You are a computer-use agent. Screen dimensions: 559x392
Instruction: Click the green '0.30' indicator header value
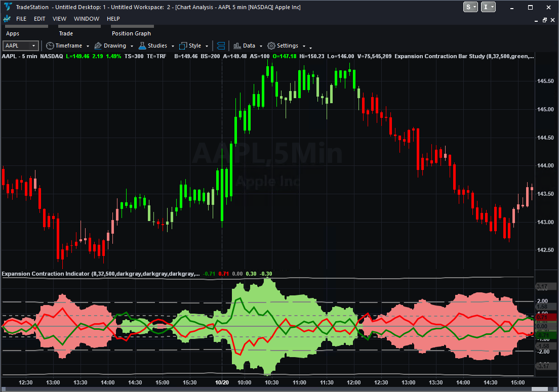click(x=251, y=274)
